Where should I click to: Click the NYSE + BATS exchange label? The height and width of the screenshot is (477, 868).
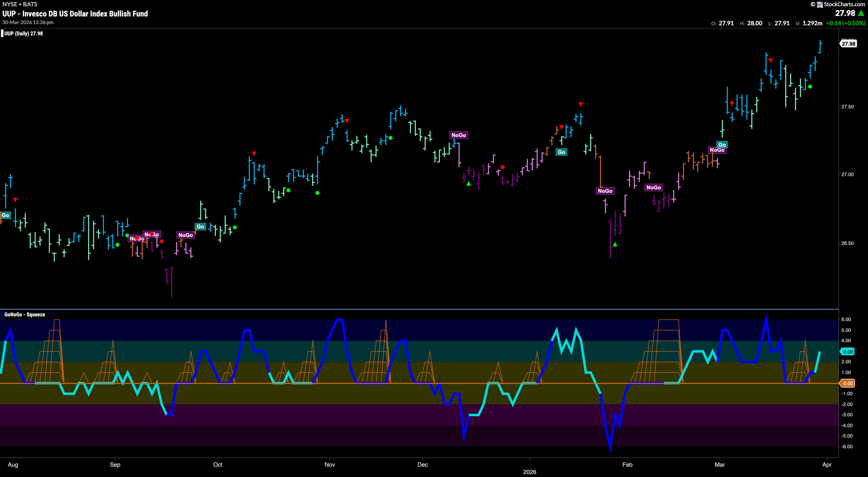click(20, 4)
